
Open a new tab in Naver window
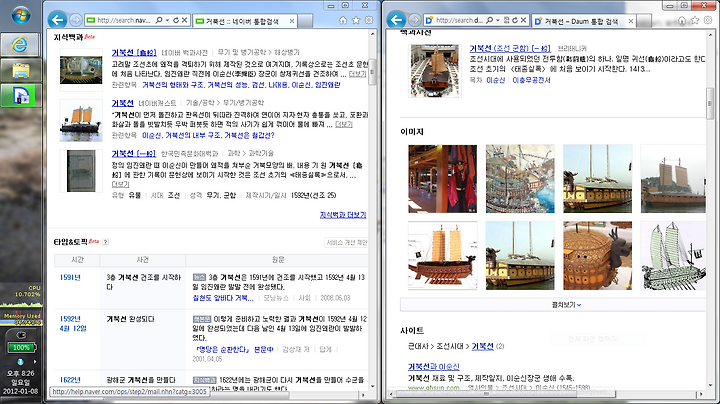click(305, 21)
